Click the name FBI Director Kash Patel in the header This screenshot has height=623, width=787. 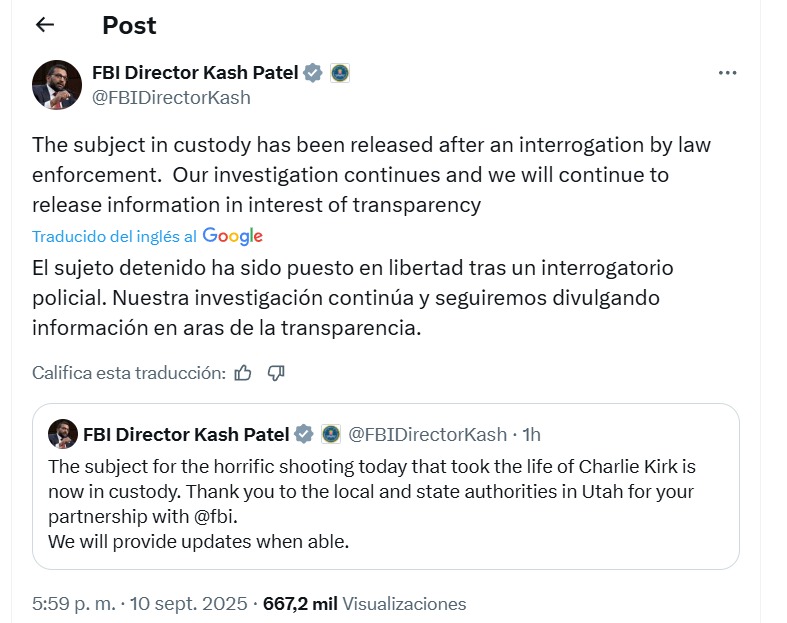[x=195, y=73]
